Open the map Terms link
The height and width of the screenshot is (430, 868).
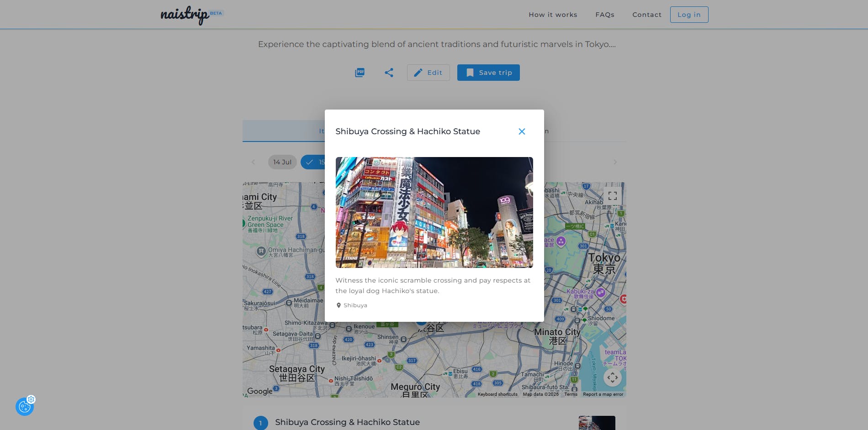point(571,394)
